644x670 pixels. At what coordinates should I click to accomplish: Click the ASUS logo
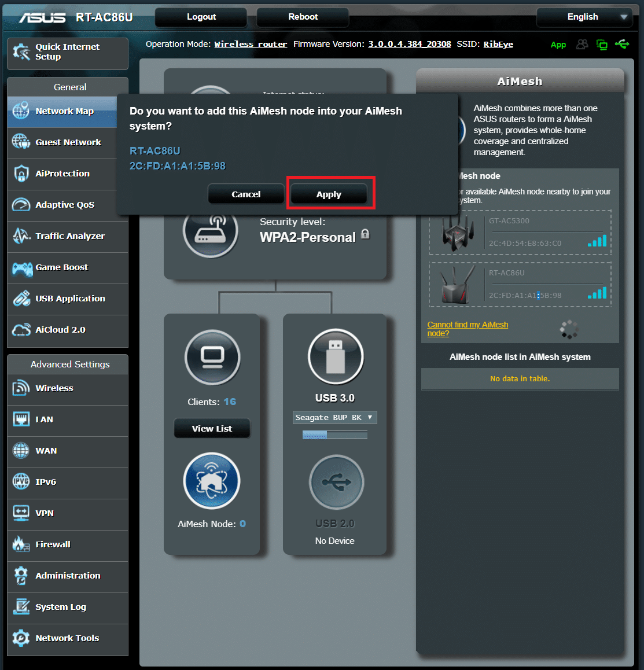42,17
